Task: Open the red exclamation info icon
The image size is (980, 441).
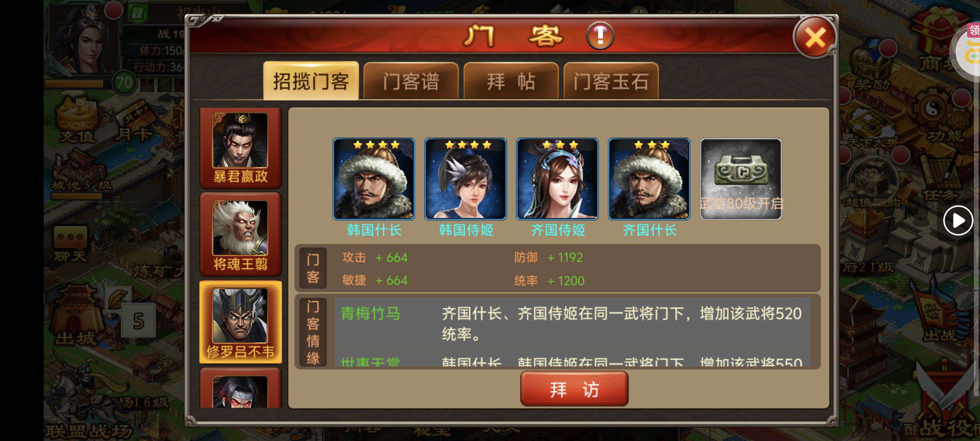Action: coord(600,36)
